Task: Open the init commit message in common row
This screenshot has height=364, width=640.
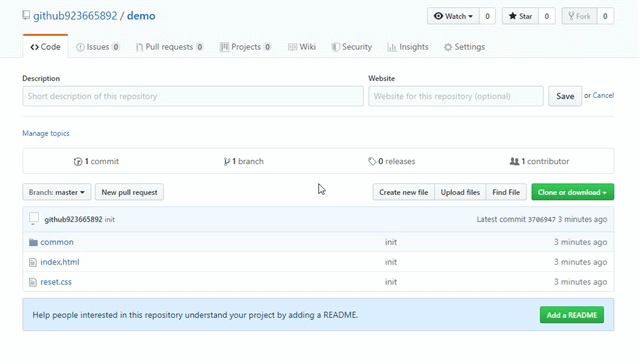Action: point(391,242)
